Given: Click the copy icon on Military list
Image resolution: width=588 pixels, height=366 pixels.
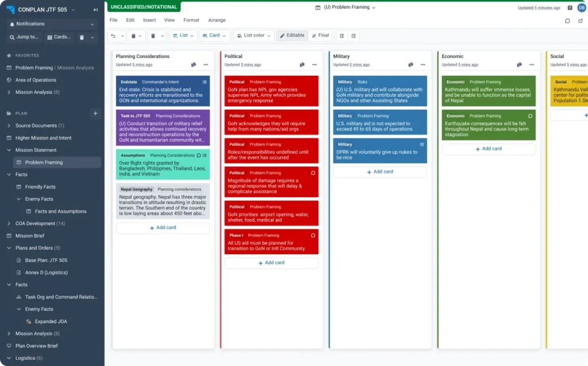Looking at the screenshot, I should [411, 65].
